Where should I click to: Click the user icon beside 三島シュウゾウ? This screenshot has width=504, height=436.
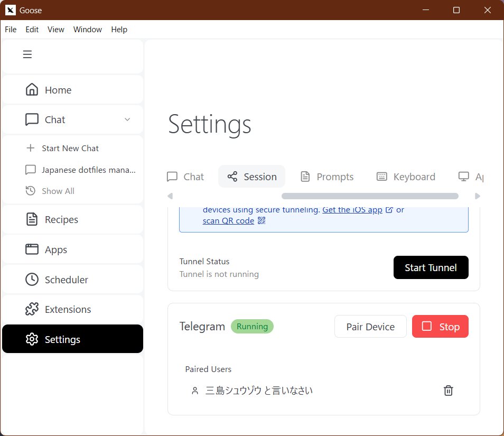(x=195, y=391)
